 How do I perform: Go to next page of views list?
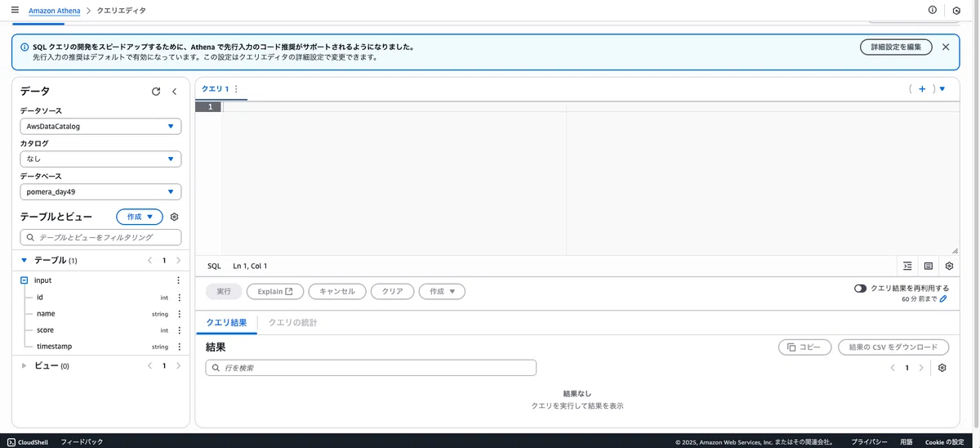coord(178,366)
